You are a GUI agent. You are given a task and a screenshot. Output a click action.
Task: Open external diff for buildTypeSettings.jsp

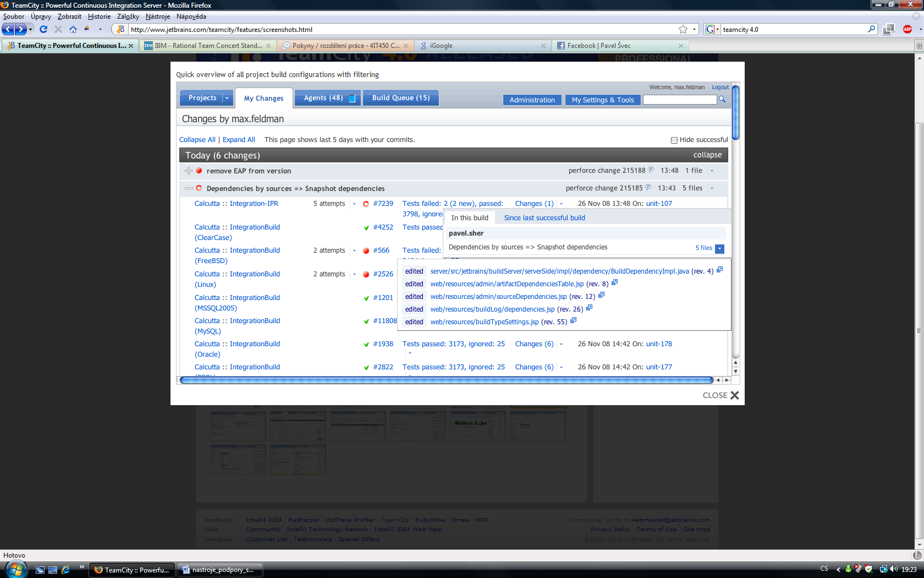point(574,320)
